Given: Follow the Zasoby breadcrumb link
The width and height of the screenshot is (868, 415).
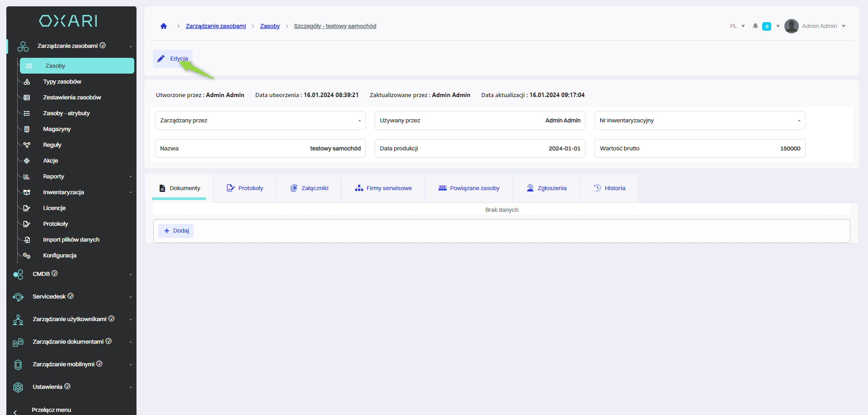Looking at the screenshot, I should pyautogui.click(x=270, y=26).
